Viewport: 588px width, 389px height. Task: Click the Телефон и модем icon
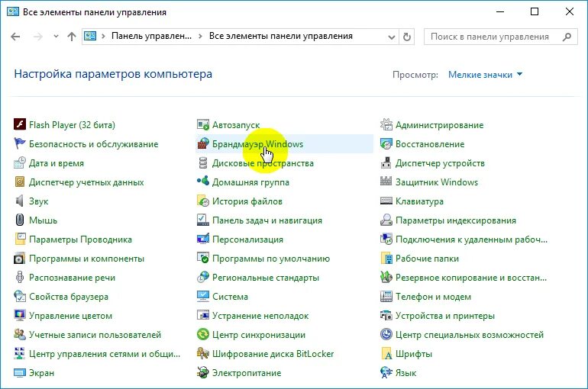386,296
